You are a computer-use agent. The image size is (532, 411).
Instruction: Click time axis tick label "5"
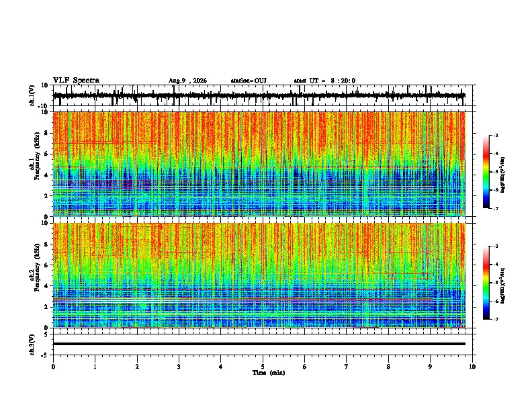tap(263, 367)
